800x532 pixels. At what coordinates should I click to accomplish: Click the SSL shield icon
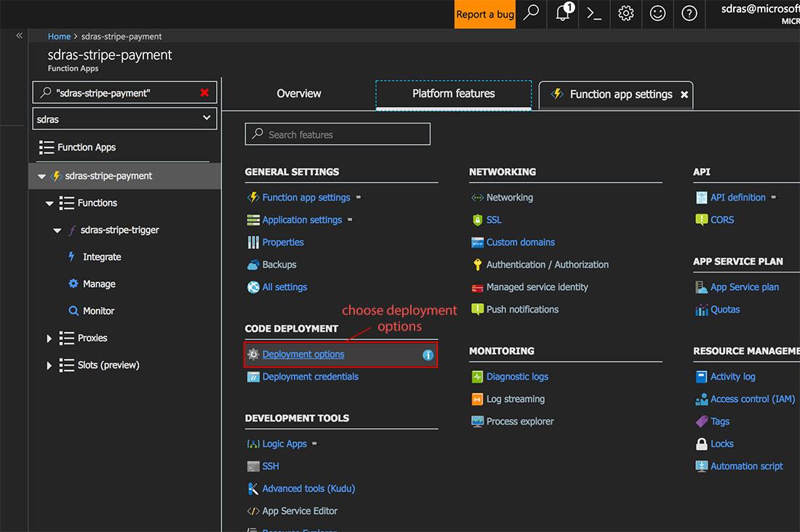pos(477,219)
